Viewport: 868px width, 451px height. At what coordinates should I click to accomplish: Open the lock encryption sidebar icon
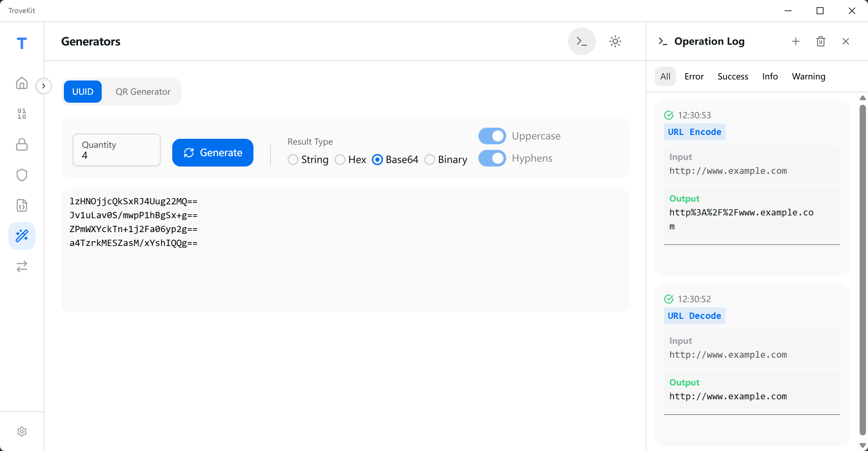coord(22,144)
